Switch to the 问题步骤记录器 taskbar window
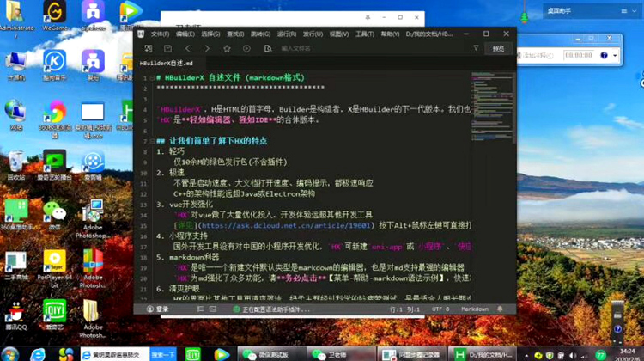This screenshot has width=644, height=361. tap(412, 354)
